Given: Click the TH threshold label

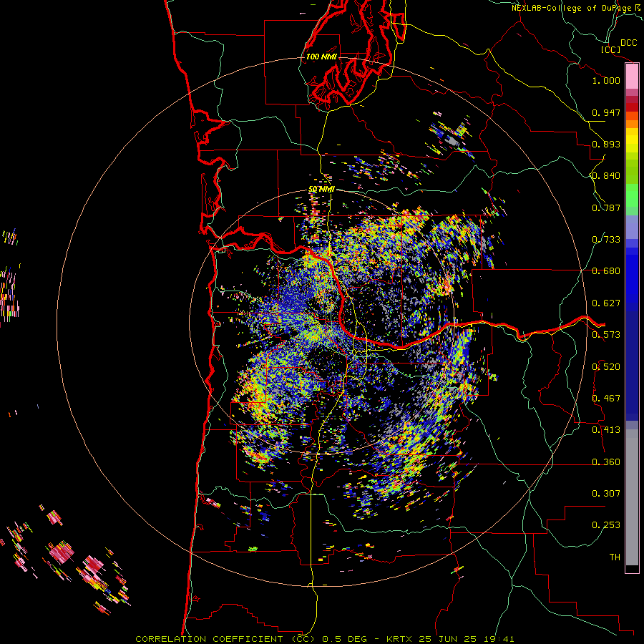Looking at the screenshot, I should pyautogui.click(x=615, y=557).
